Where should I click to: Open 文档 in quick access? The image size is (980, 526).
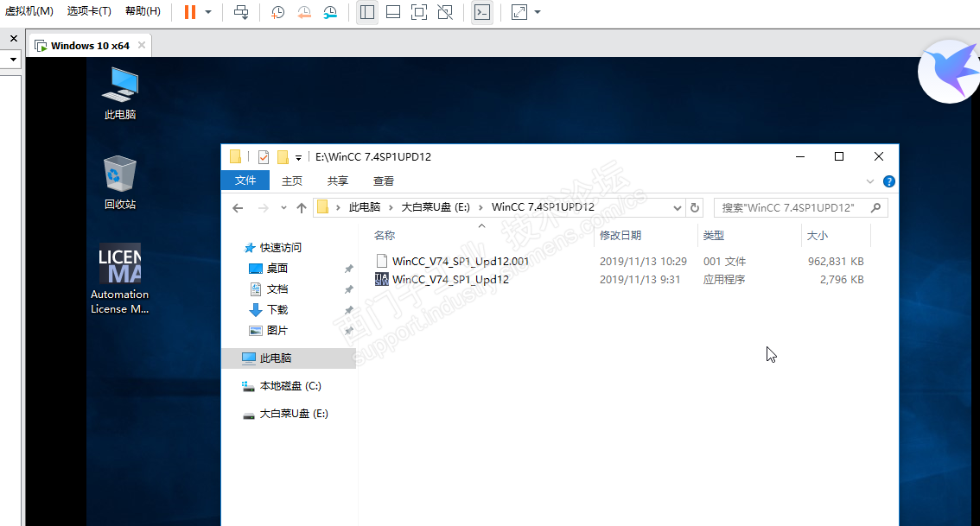(x=277, y=288)
